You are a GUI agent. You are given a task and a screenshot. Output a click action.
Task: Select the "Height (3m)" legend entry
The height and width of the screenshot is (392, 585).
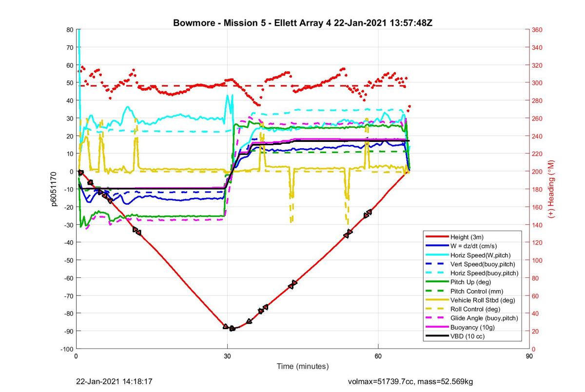pyautogui.click(x=467, y=236)
